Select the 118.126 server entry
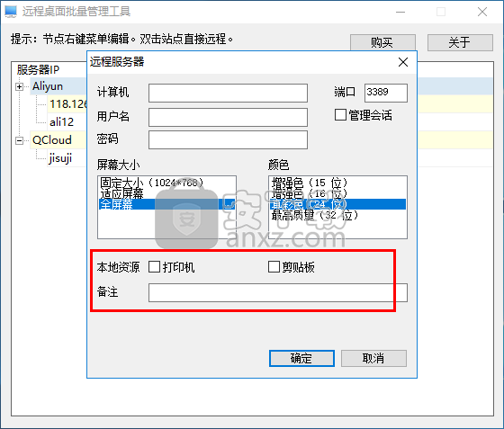This screenshot has height=429, width=504. point(67,104)
